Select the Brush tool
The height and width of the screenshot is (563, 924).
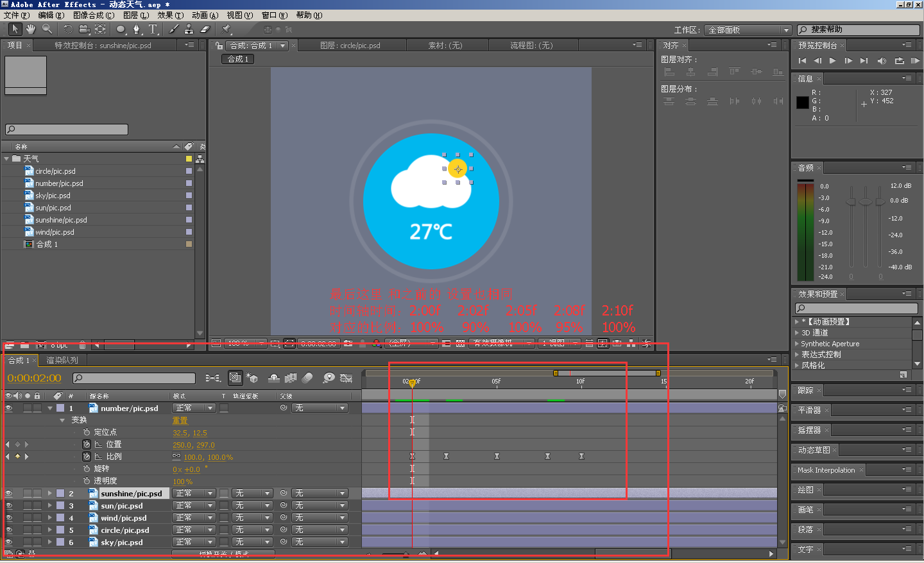174,29
